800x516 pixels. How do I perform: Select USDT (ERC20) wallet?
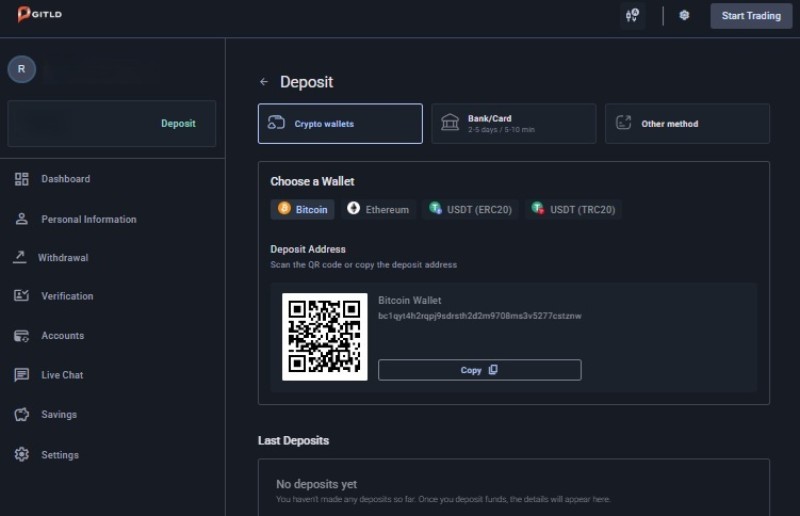(x=470, y=210)
